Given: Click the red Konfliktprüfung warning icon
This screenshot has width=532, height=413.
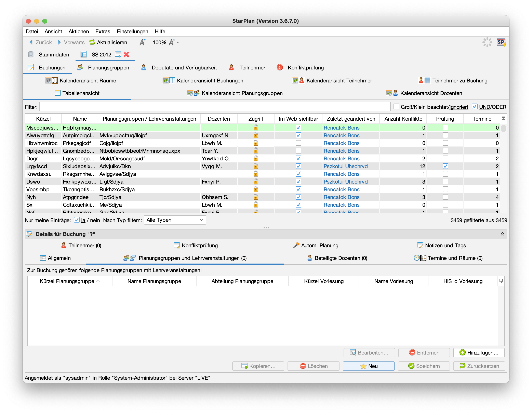Looking at the screenshot, I should click(x=280, y=67).
